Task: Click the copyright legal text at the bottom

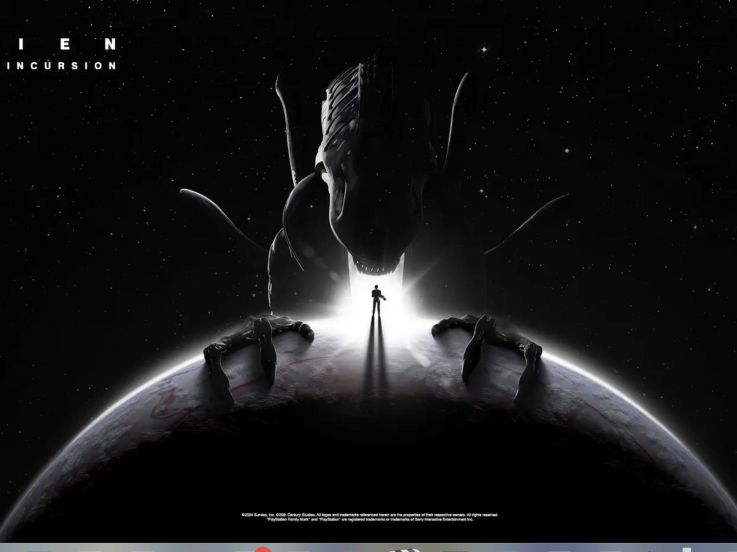Action: pyautogui.click(x=370, y=517)
